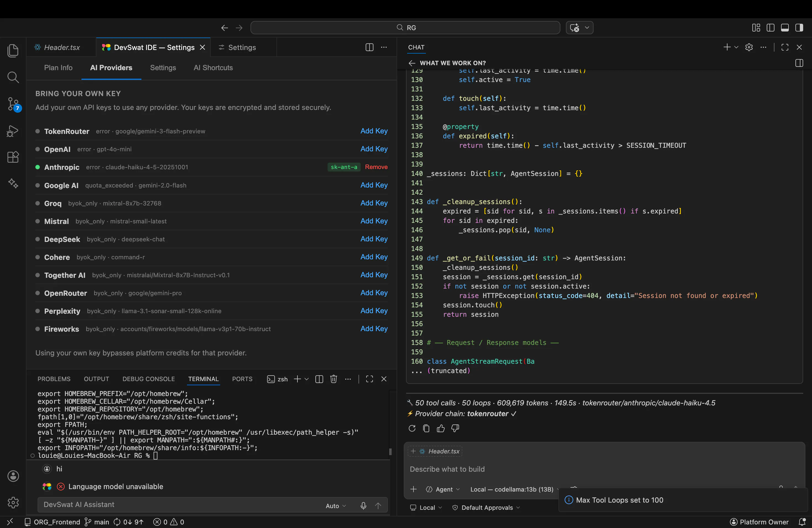Image resolution: width=812 pixels, height=528 pixels.
Task: Toggle the bottom panel
Action: point(785,28)
